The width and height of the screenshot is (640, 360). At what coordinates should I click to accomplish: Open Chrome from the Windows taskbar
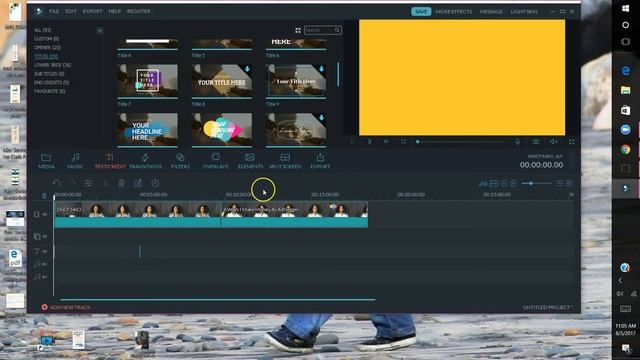click(x=625, y=149)
